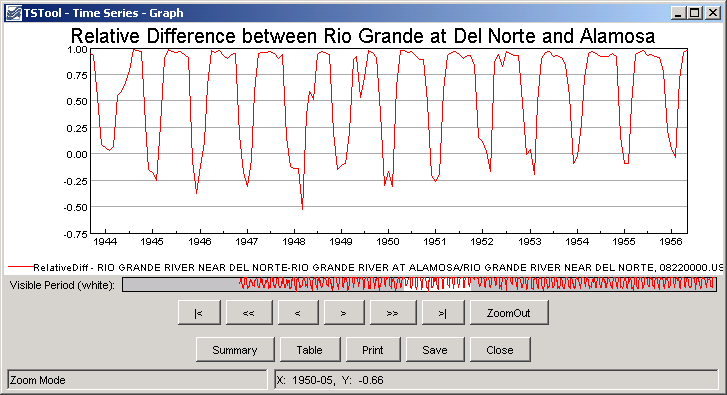Screen dimensions: 727x395
Task: Click the Zoom Mode status field
Action: pos(138,380)
